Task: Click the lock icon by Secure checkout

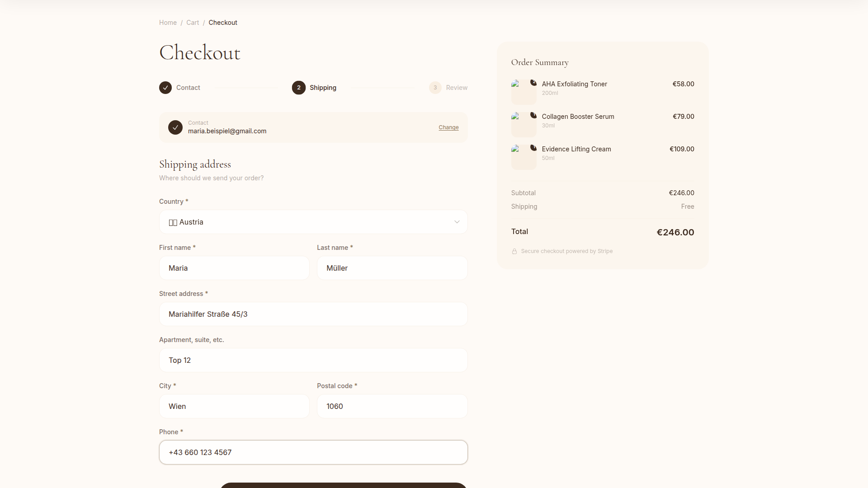Action: (514, 252)
